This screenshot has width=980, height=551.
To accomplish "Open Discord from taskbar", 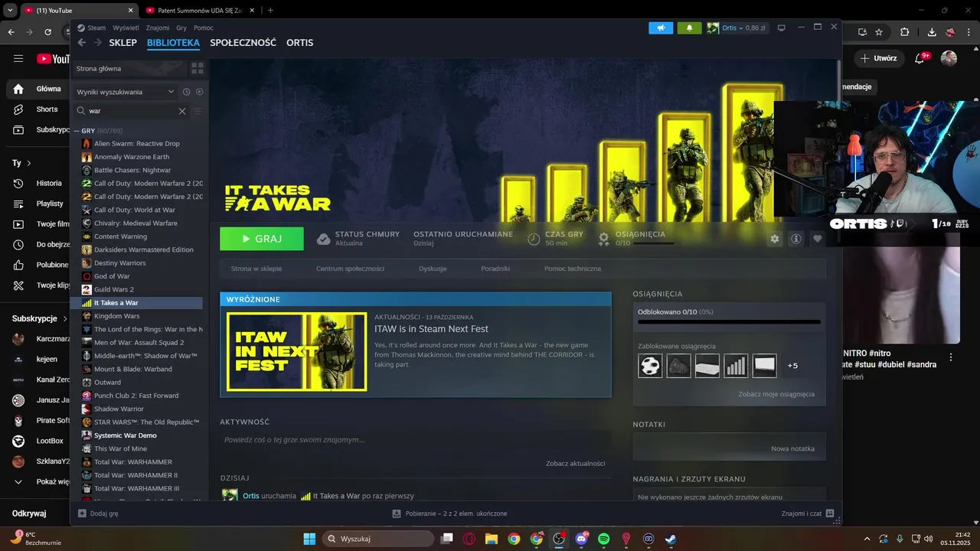I will (581, 539).
